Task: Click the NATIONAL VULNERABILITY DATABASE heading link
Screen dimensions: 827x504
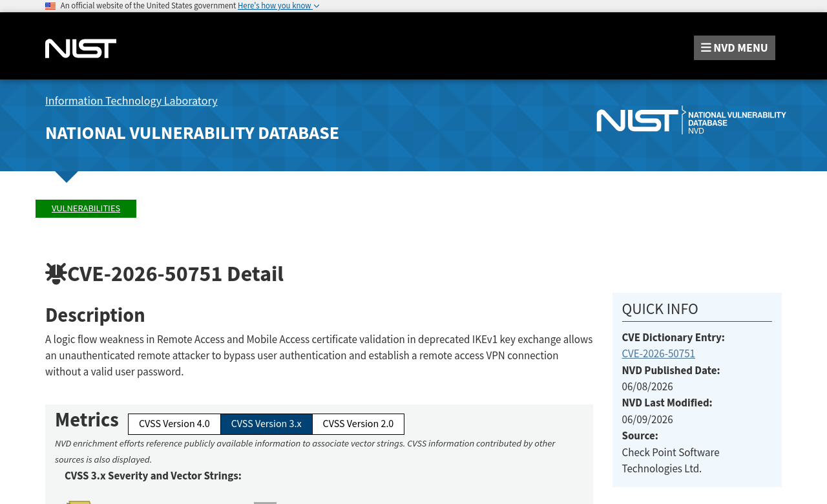Action: pos(192,133)
